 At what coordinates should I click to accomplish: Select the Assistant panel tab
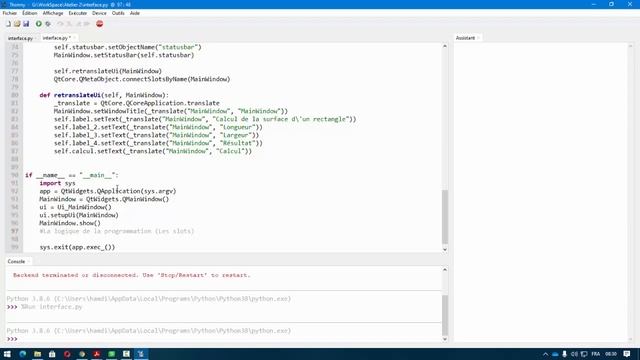[x=465, y=38]
